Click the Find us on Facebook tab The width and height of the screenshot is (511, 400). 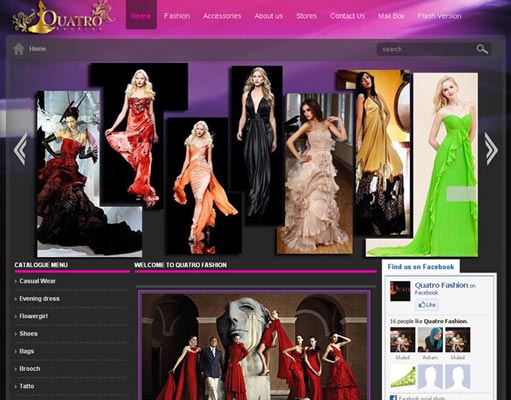421,267
